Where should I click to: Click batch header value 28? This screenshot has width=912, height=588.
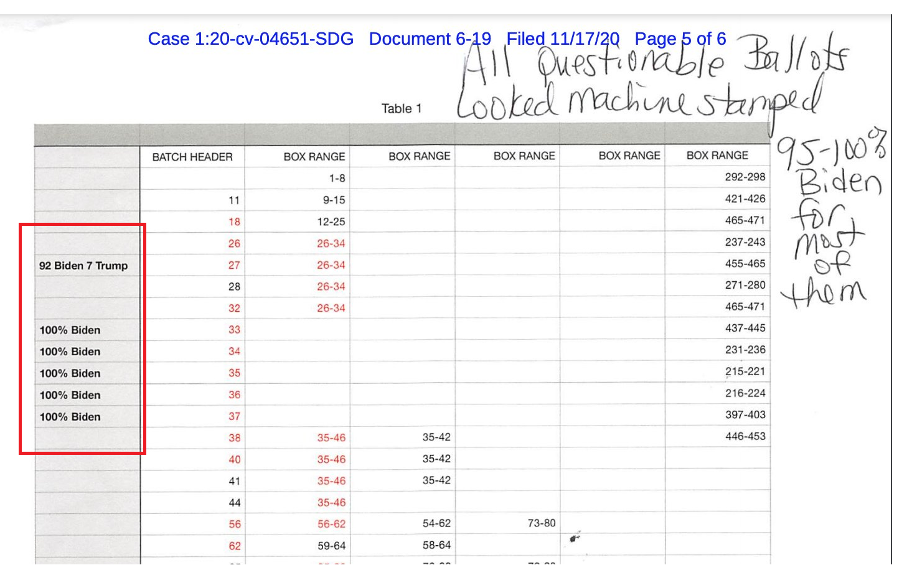[x=234, y=287]
